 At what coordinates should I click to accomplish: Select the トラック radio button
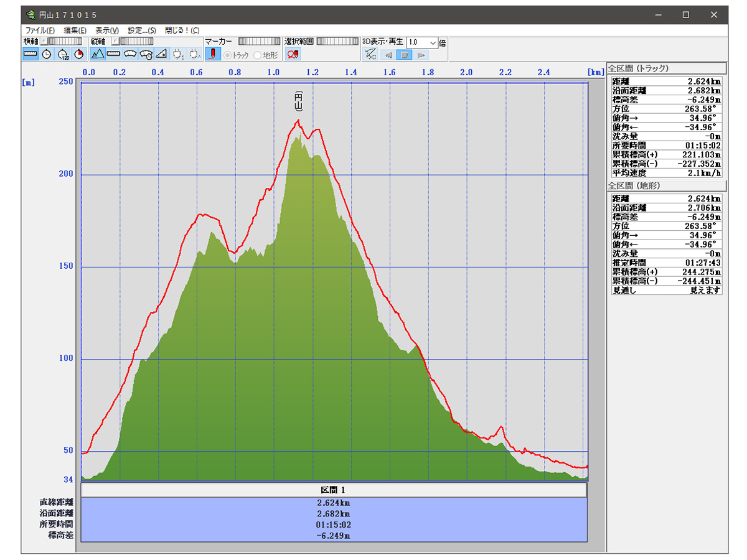[x=228, y=55]
